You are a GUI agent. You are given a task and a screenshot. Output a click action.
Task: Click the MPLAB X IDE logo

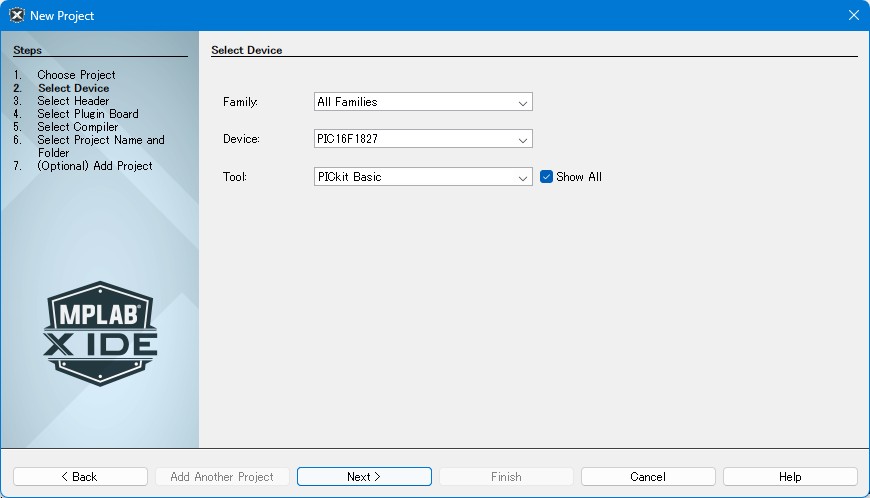point(100,334)
